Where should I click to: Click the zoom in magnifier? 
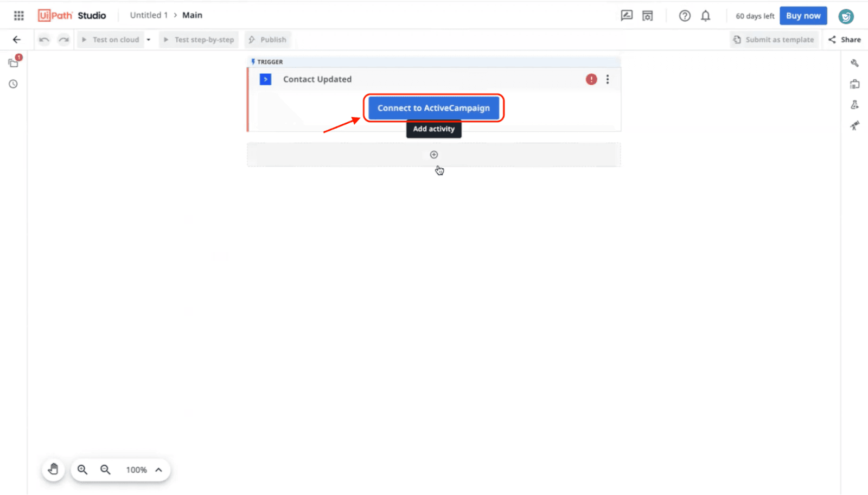[x=82, y=469]
